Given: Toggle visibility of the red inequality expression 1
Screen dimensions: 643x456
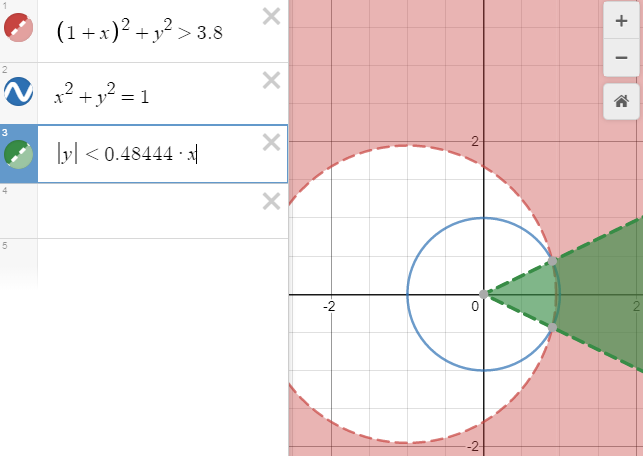Looking at the screenshot, I should point(18,27).
